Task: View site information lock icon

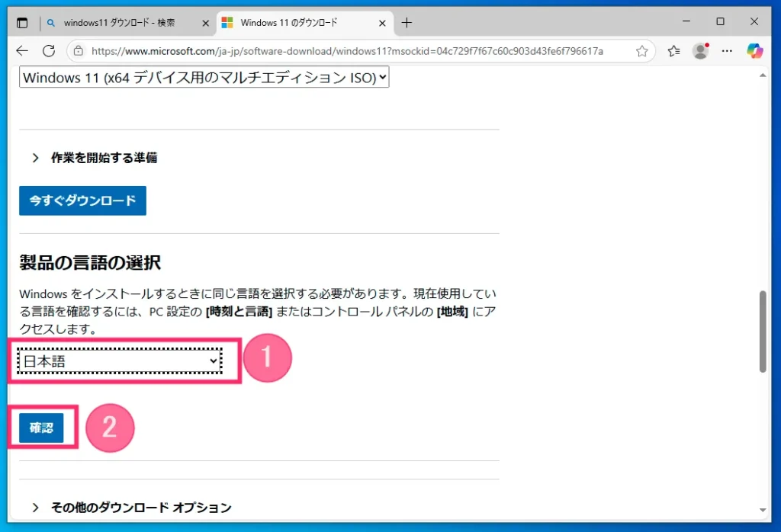Action: click(79, 51)
